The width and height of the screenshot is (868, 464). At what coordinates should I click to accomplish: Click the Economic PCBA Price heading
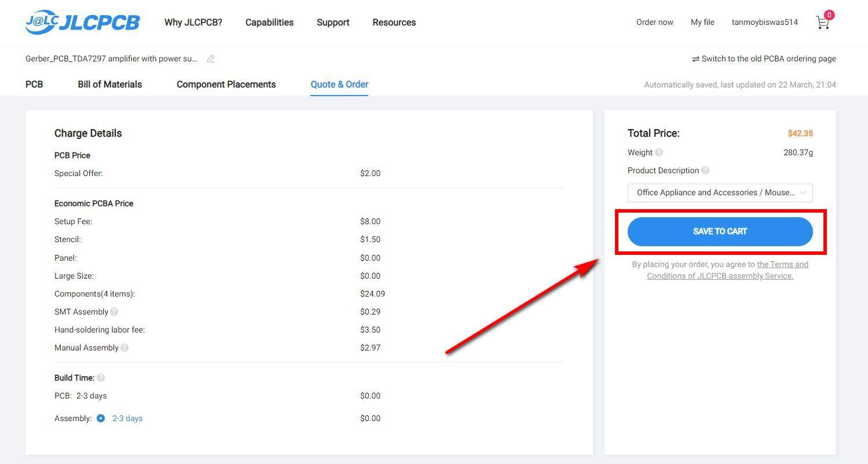click(x=94, y=203)
